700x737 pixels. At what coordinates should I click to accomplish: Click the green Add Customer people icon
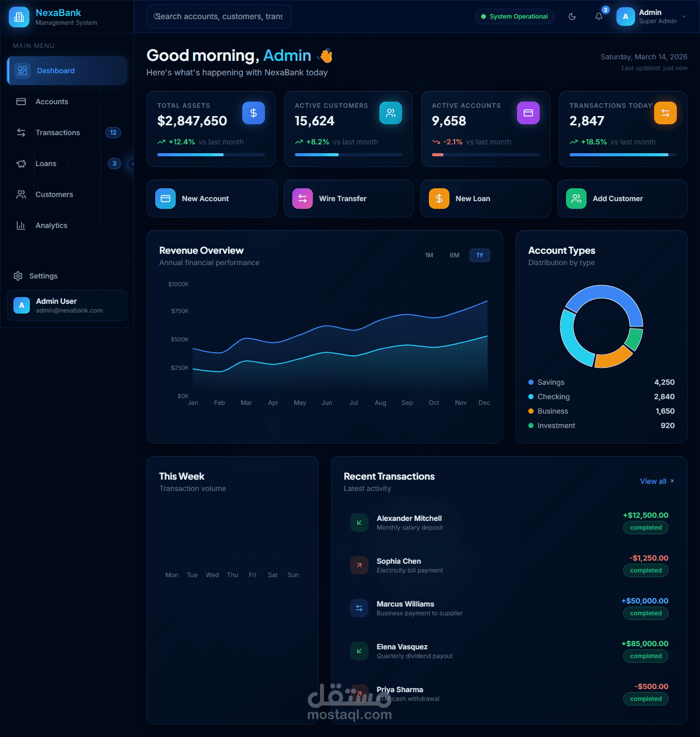[x=576, y=199]
